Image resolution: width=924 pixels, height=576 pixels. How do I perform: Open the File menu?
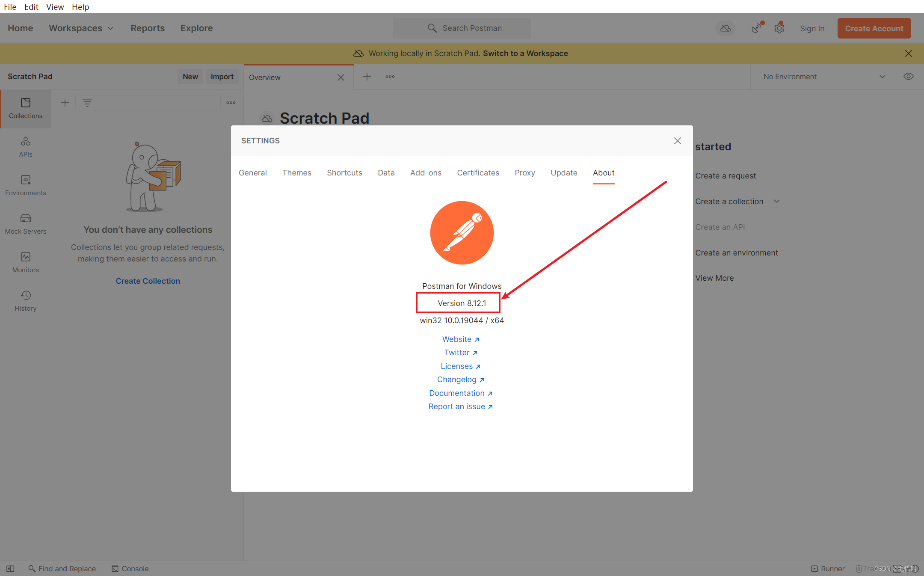coord(10,7)
